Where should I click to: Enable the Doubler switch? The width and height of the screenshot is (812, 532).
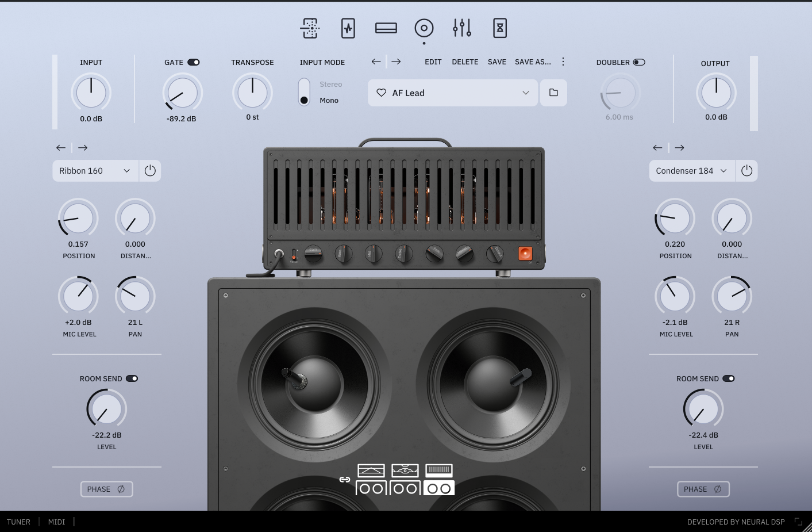[639, 62]
